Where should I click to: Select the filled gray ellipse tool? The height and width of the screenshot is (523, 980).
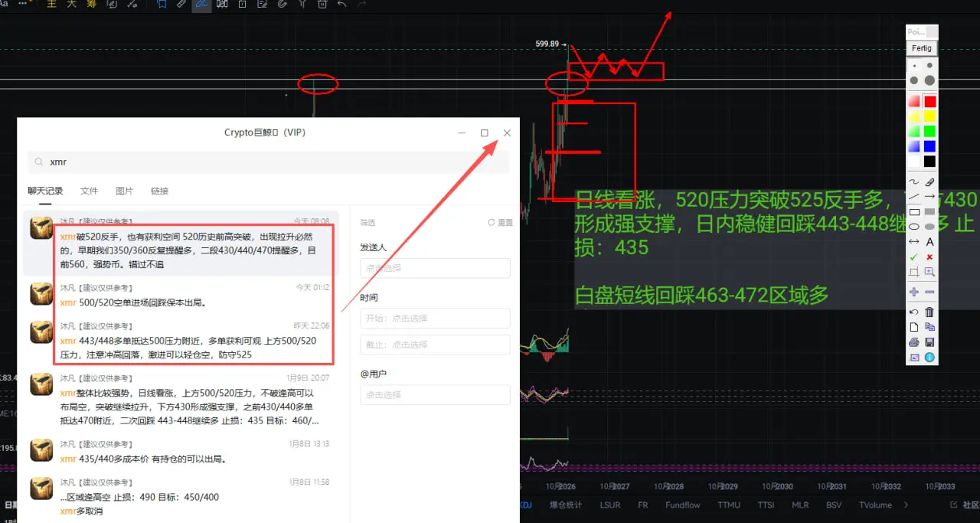coord(929,226)
